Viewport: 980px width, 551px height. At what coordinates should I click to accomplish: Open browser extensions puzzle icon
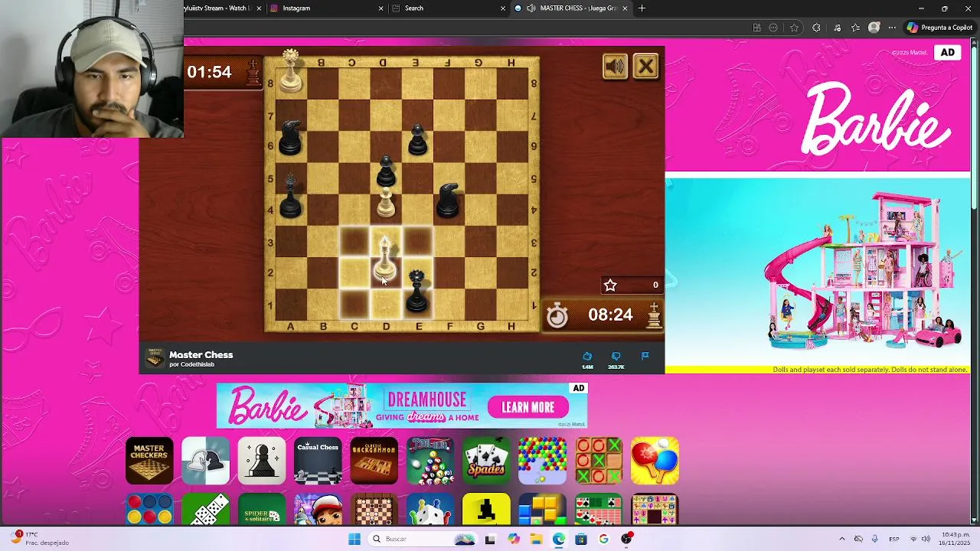pyautogui.click(x=816, y=28)
